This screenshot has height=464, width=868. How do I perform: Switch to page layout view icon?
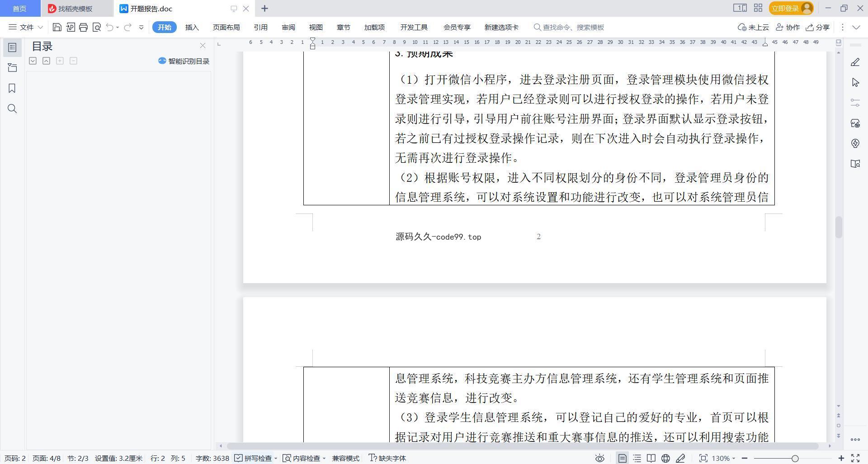[622, 458]
